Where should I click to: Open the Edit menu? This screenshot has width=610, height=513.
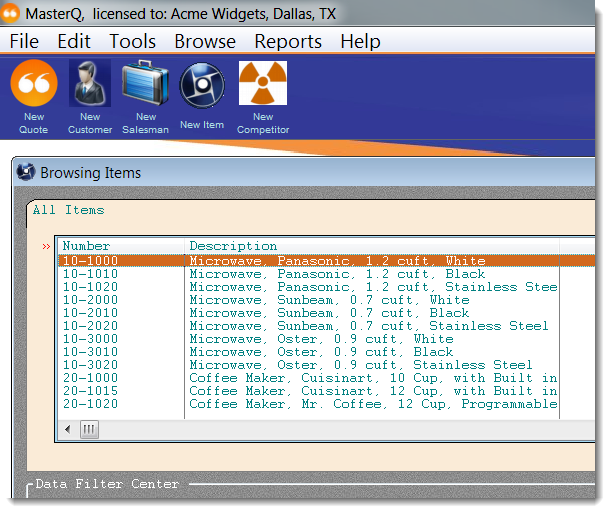(74, 41)
